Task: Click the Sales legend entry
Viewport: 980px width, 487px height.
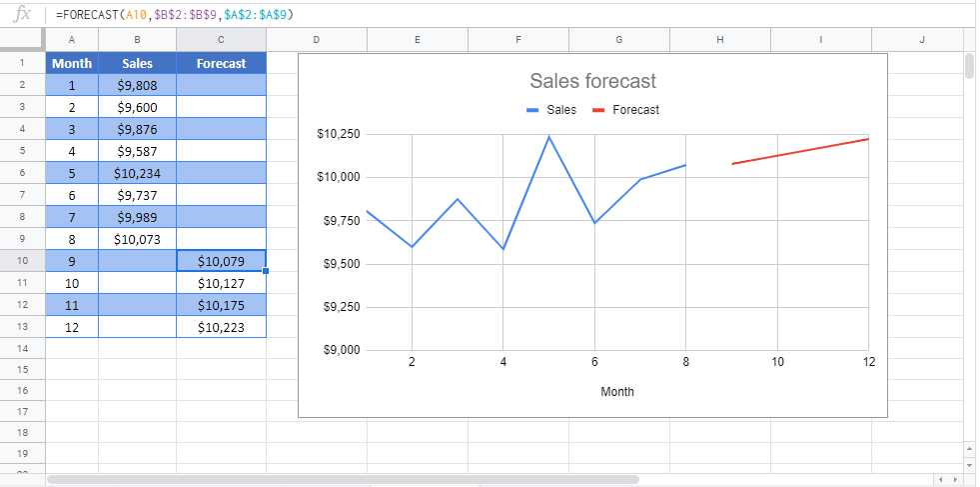Action: coord(551,110)
